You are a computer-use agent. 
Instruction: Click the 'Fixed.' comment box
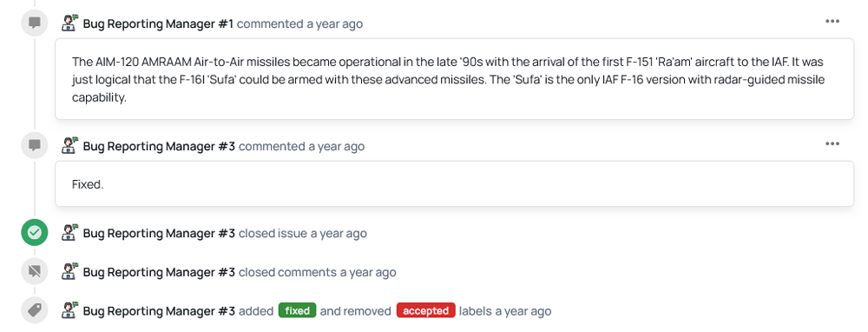coord(455,184)
